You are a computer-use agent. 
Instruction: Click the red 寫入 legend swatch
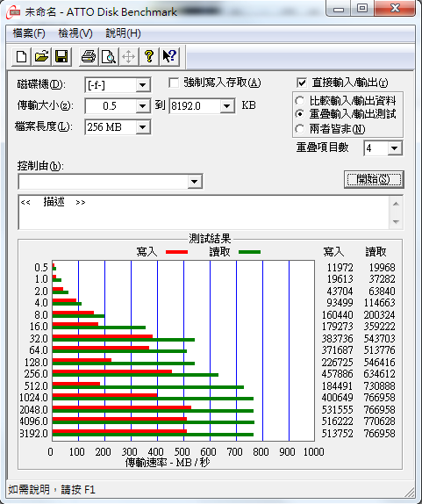pyautogui.click(x=176, y=252)
